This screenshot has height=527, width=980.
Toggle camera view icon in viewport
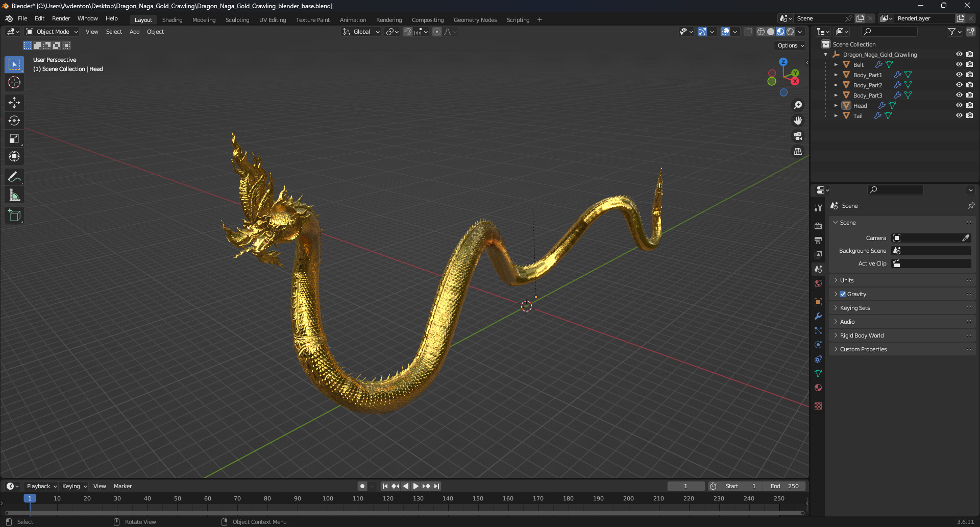(x=798, y=136)
